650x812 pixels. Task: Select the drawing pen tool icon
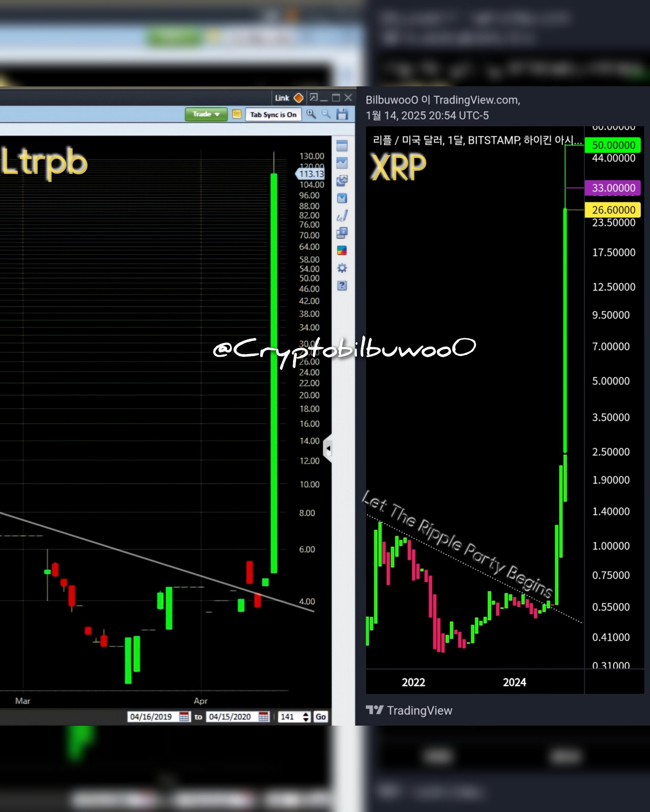click(342, 216)
